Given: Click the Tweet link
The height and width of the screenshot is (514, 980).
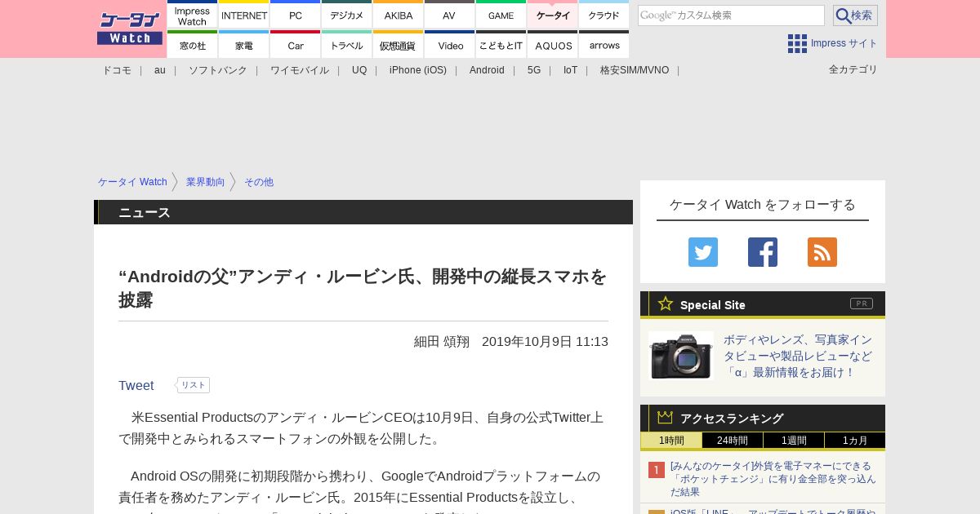Looking at the screenshot, I should coord(136,385).
